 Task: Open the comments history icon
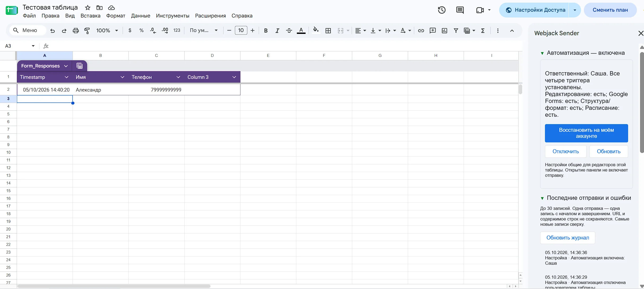coord(460,10)
